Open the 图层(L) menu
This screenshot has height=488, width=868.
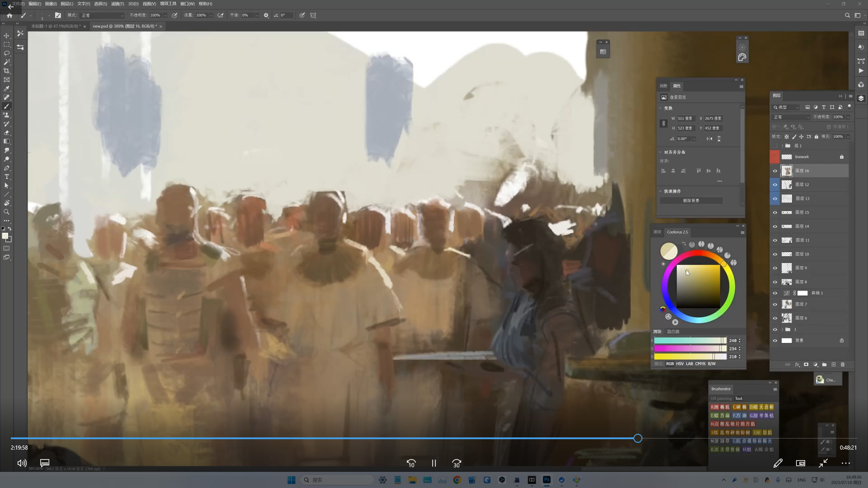point(67,4)
